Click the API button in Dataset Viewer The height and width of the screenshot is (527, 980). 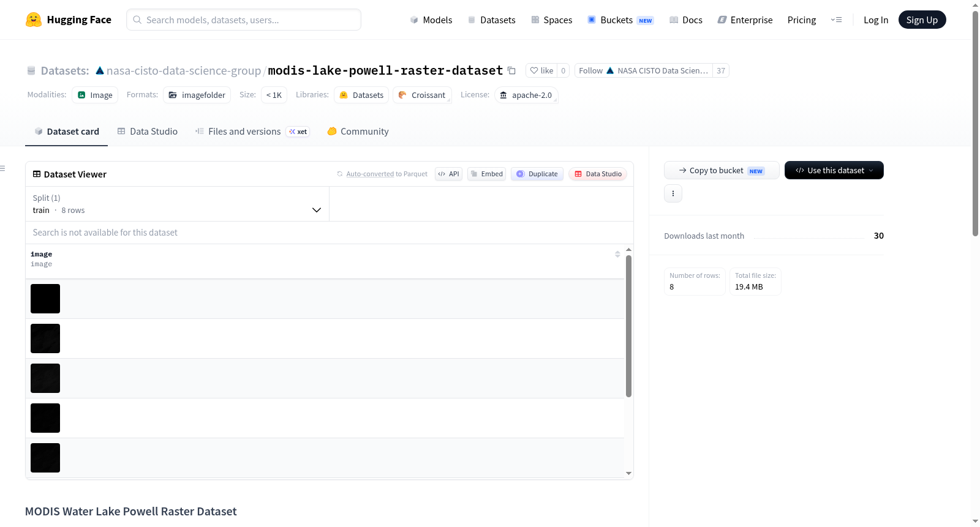[x=448, y=174]
